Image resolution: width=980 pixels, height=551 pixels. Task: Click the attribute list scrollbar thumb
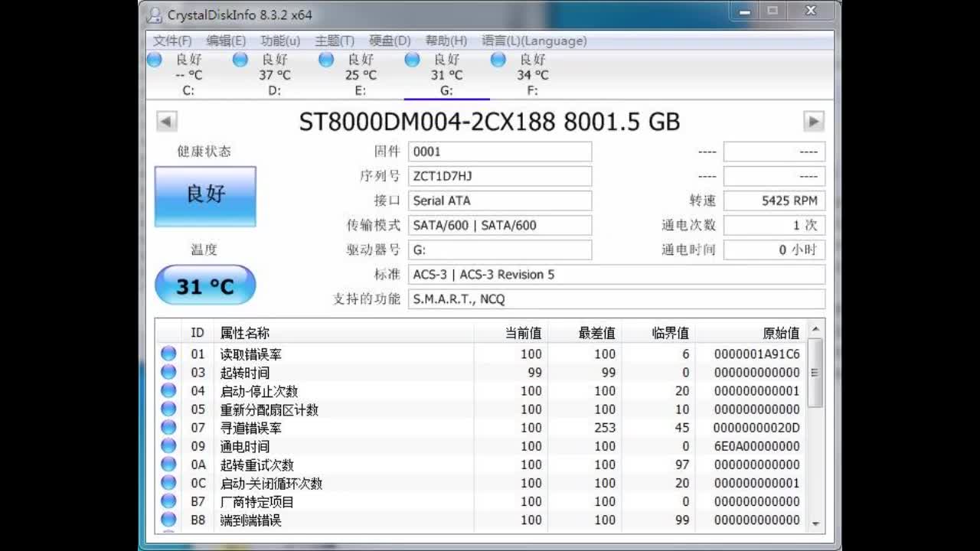coord(815,373)
